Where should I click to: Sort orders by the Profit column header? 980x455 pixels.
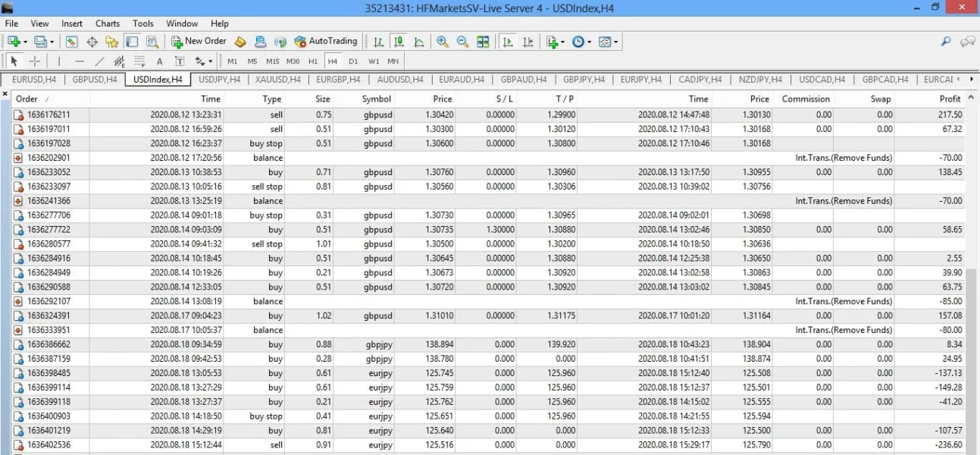949,99
